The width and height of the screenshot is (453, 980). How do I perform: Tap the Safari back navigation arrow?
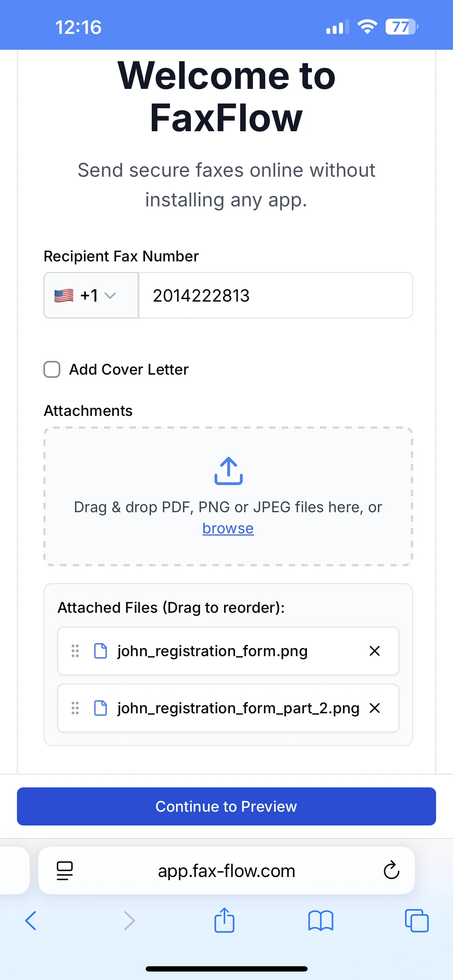click(x=31, y=921)
